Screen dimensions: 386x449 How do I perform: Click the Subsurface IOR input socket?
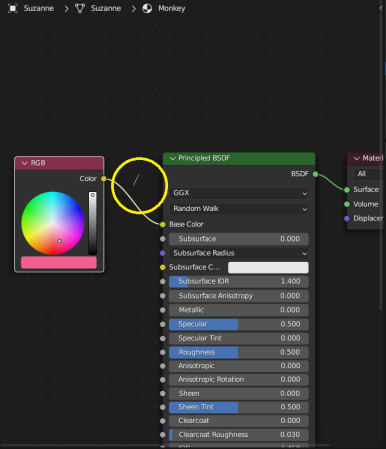tap(163, 282)
